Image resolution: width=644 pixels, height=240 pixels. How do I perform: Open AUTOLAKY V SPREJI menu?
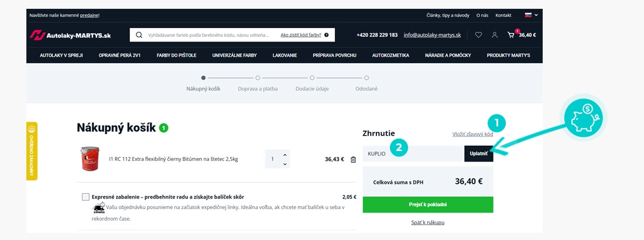click(x=61, y=55)
